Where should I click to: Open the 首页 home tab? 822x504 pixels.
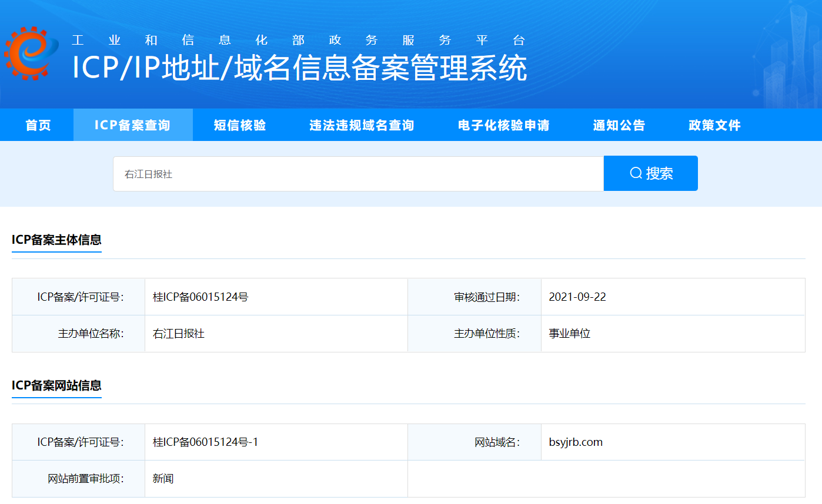[x=38, y=125]
